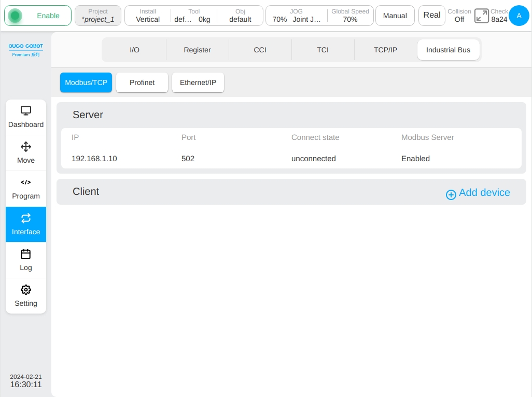This screenshot has height=397, width=532.
Task: Click the Connect state column header
Action: tap(315, 137)
